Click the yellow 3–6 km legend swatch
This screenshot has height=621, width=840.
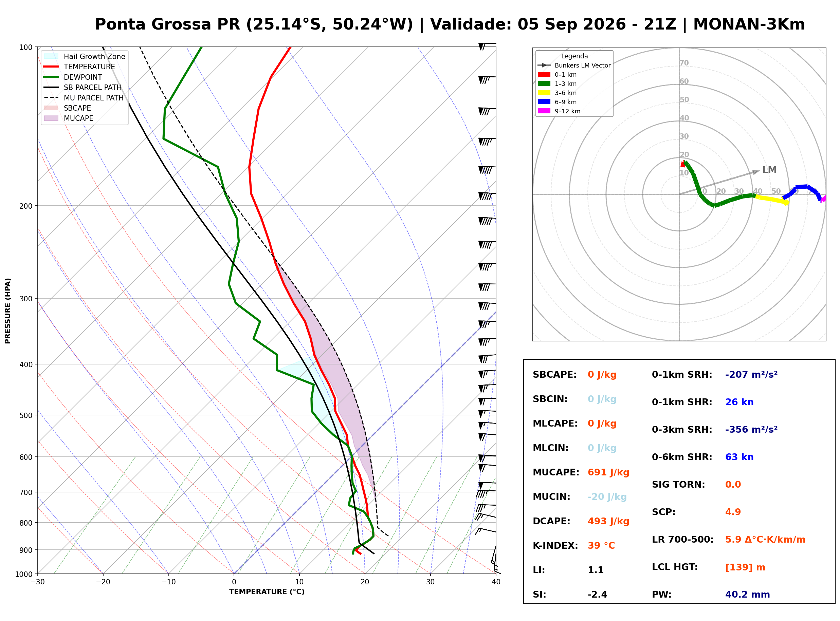coord(544,93)
